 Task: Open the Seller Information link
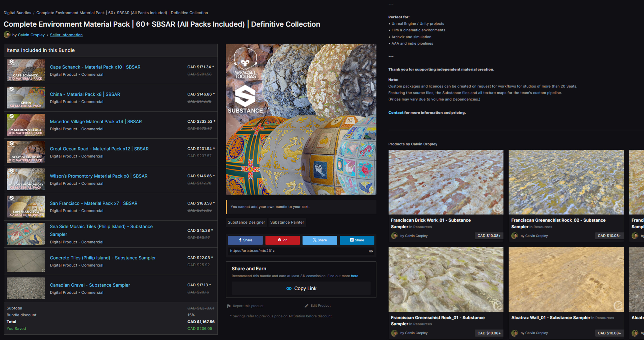[66, 35]
